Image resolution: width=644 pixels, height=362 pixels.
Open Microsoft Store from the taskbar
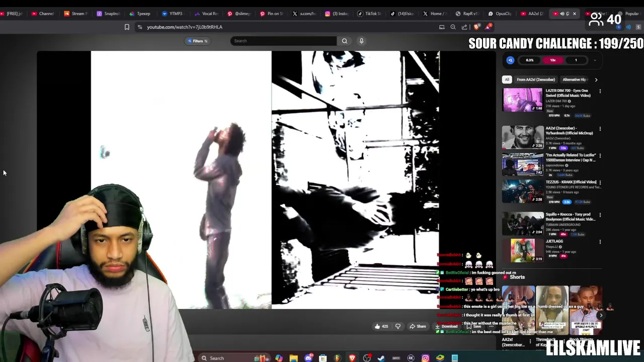pos(323,358)
